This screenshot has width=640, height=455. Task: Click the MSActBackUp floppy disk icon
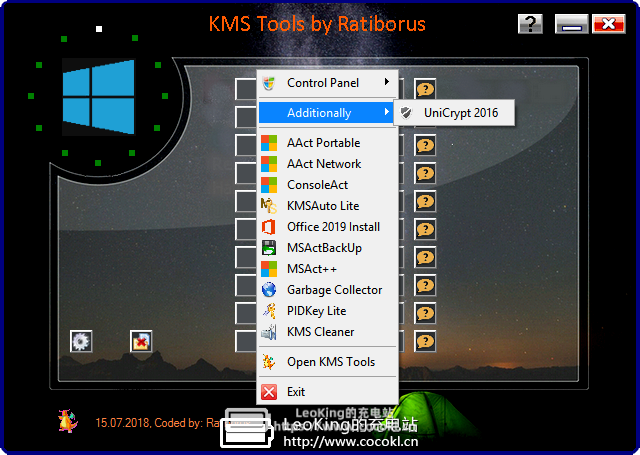[x=269, y=248]
